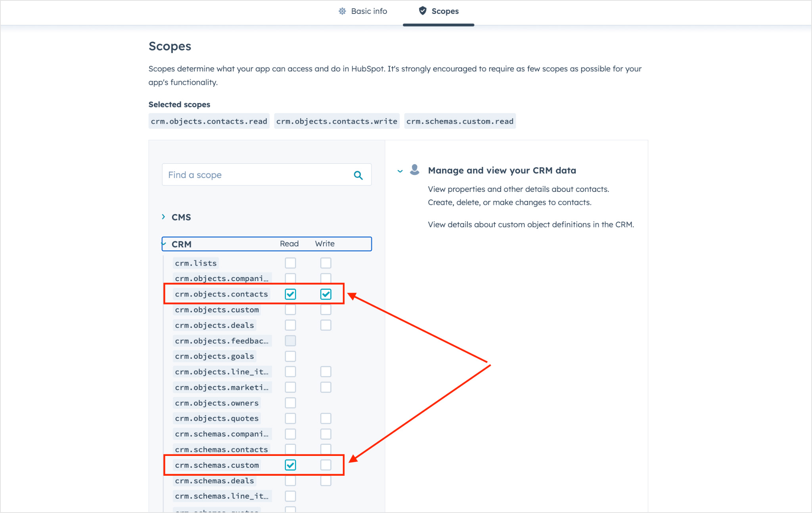The image size is (812, 513).
Task: Select the crm.schemas.contacts scope label
Action: (221, 449)
